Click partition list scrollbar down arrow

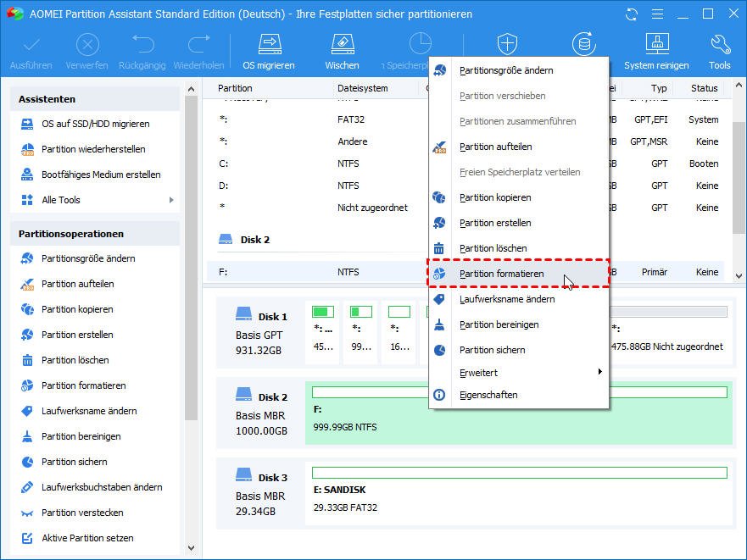pyautogui.click(x=739, y=275)
